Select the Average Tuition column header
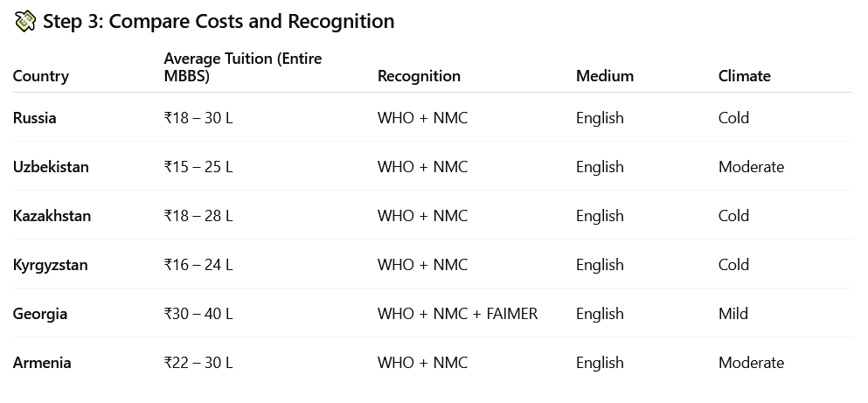 pos(243,67)
